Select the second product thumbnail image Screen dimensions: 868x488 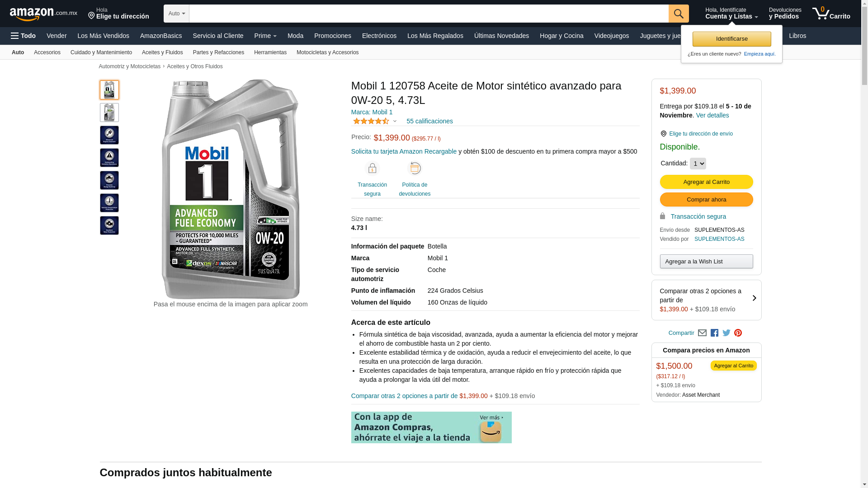[109, 113]
